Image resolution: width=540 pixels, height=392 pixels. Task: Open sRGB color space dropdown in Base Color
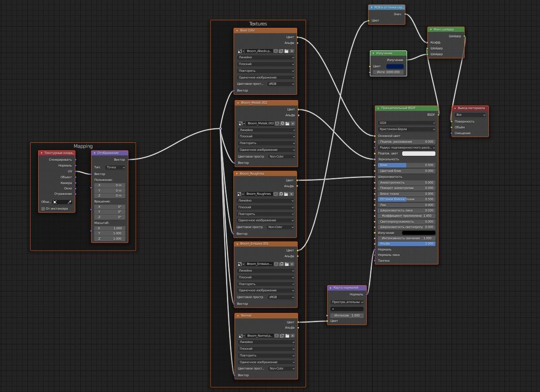(x=281, y=84)
